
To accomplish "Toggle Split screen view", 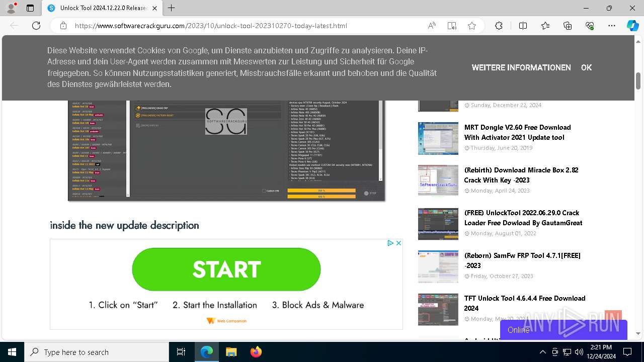I will [523, 26].
